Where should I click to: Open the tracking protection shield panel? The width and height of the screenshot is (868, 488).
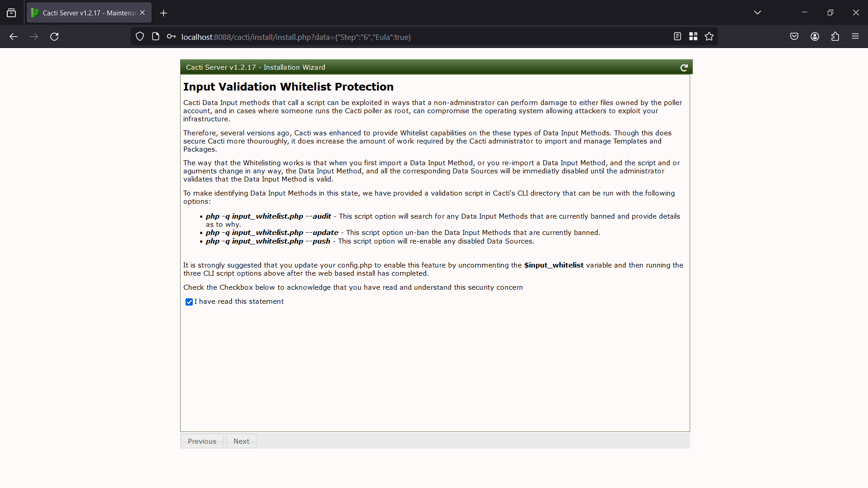point(140,37)
